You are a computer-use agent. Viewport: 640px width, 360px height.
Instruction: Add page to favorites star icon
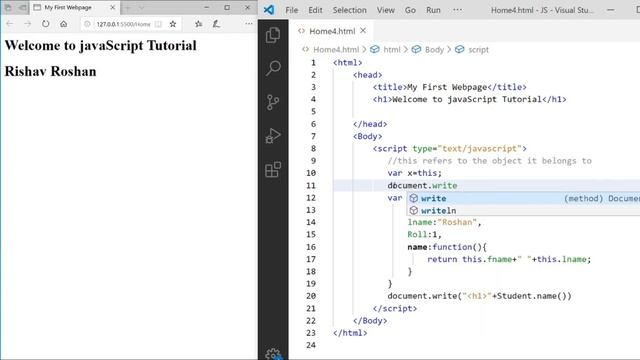(x=173, y=24)
